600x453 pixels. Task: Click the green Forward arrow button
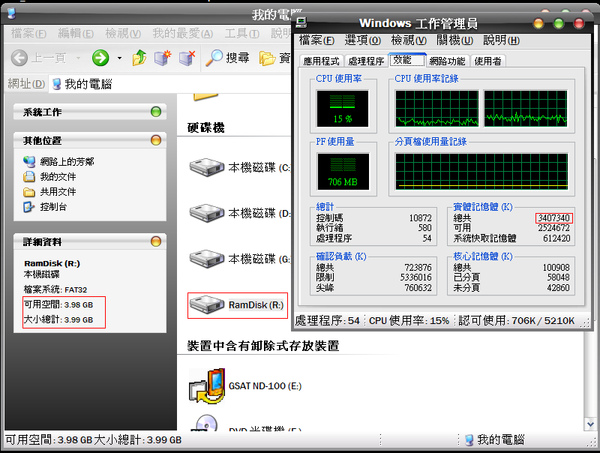point(100,58)
